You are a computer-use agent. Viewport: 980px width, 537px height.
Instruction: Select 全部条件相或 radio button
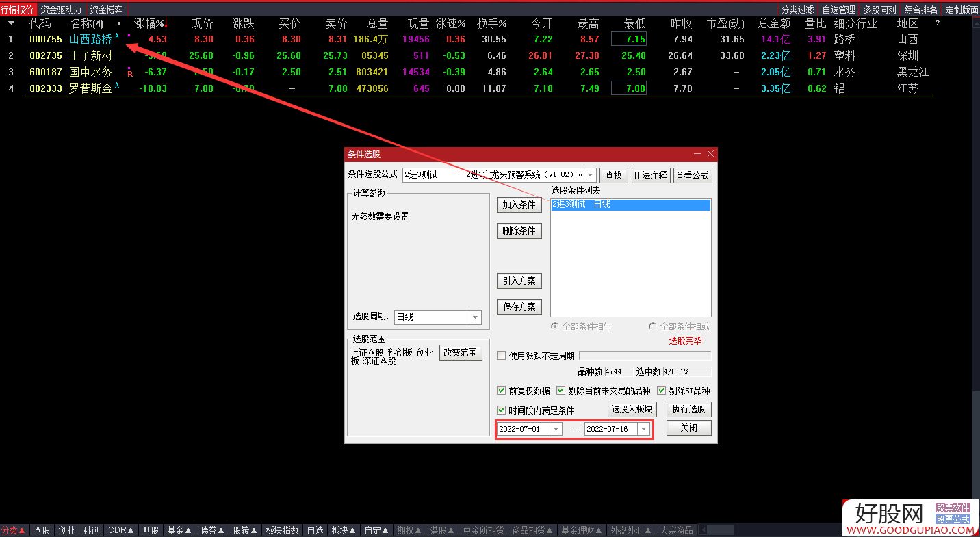pos(653,326)
